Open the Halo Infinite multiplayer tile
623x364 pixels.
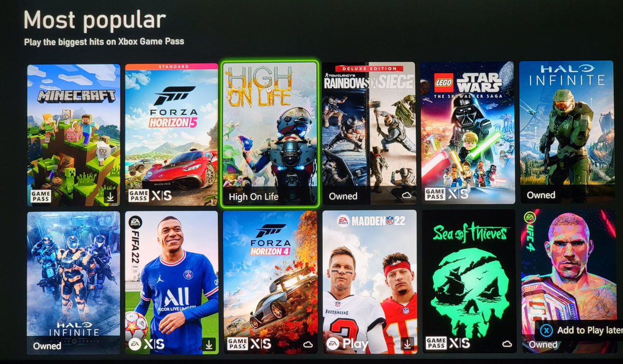(x=73, y=282)
